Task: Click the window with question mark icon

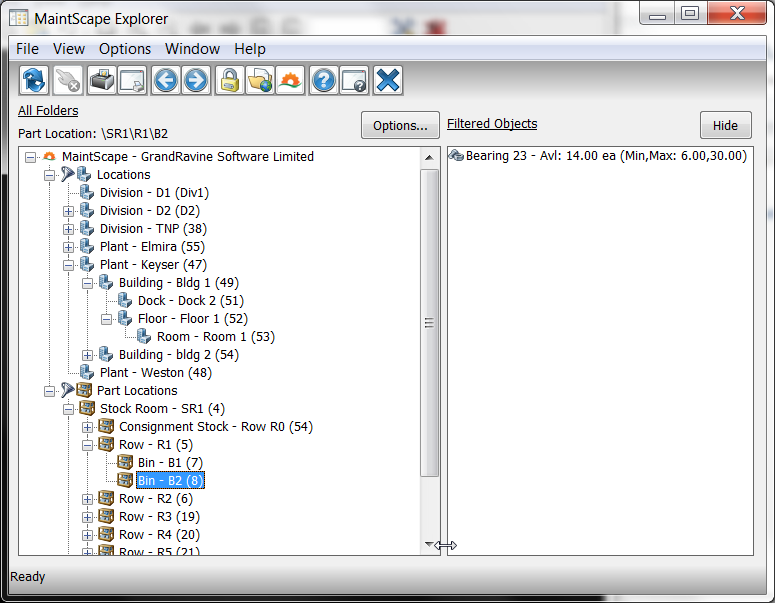Action: (x=354, y=80)
